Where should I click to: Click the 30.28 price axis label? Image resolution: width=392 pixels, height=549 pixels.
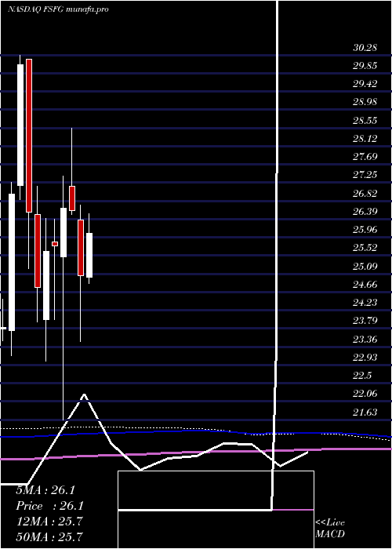365,48
